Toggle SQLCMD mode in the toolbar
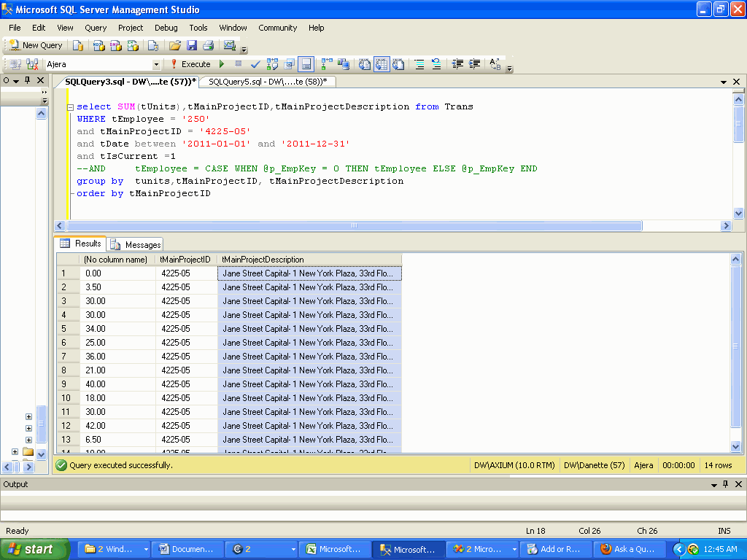The width and height of the screenshot is (747, 560). click(306, 64)
